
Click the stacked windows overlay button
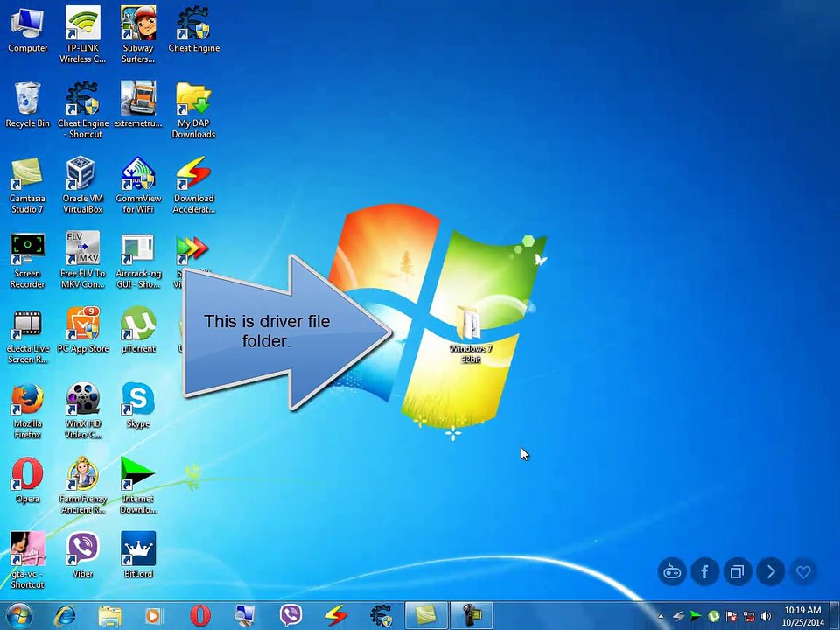point(738,571)
